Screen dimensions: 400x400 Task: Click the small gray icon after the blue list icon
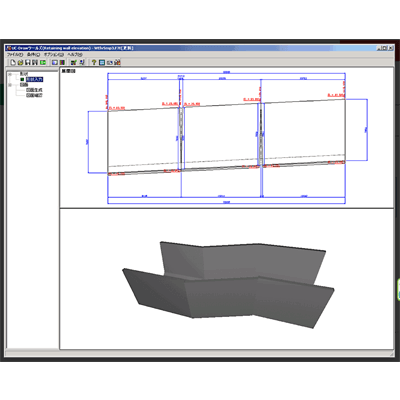coord(110,63)
